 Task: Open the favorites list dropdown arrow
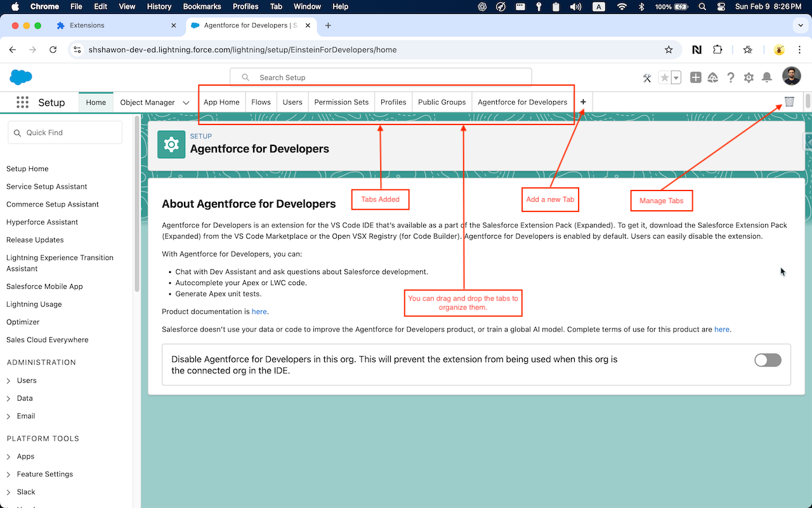pos(676,77)
